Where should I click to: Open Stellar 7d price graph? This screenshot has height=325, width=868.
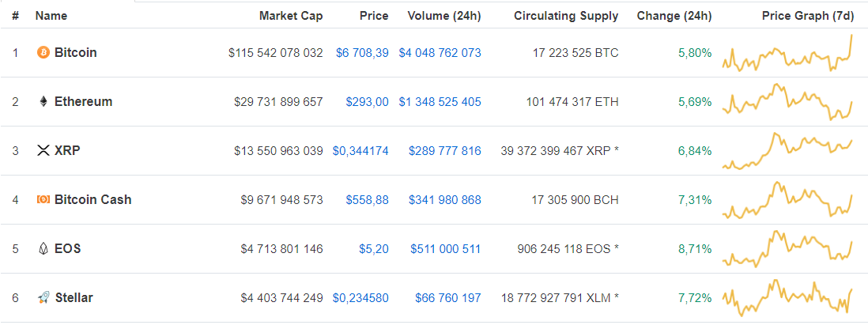tap(787, 298)
